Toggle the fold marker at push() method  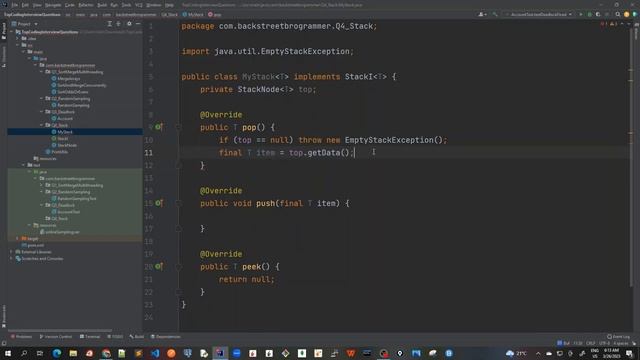click(x=178, y=203)
